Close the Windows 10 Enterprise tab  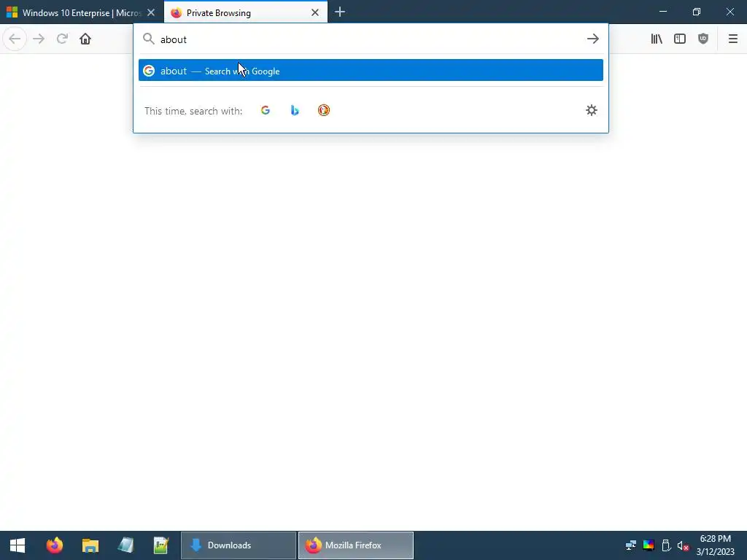coord(151,13)
